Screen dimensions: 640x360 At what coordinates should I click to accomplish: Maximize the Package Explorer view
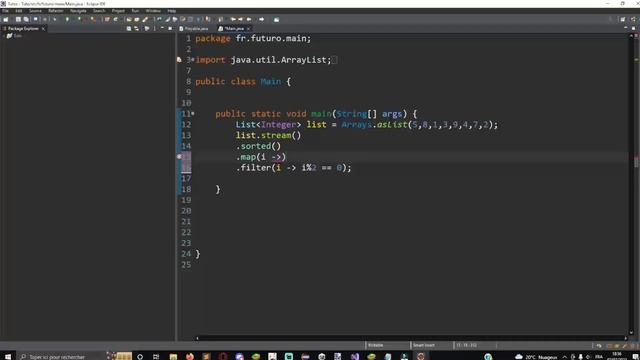(x=170, y=29)
